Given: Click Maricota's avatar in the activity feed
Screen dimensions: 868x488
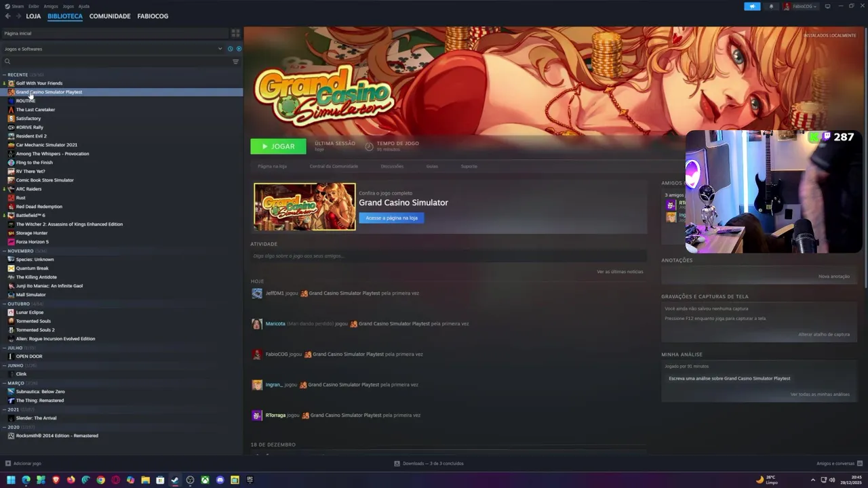Looking at the screenshot, I should click(x=257, y=324).
